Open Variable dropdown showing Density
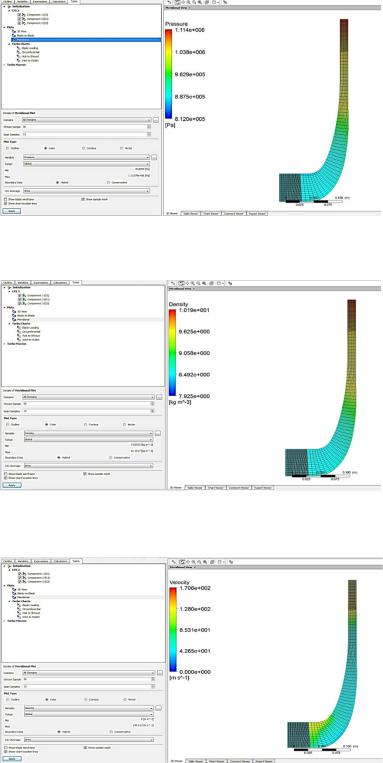 tap(89, 433)
